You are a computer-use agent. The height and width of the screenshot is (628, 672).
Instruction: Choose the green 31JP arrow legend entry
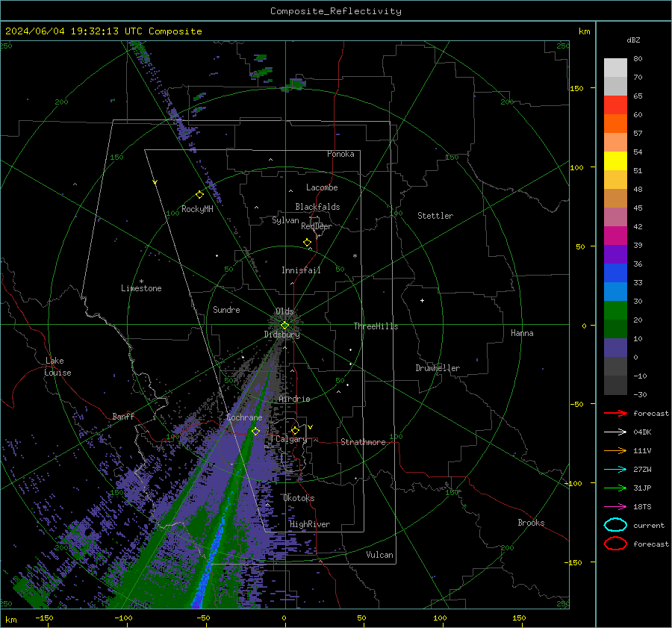point(615,488)
